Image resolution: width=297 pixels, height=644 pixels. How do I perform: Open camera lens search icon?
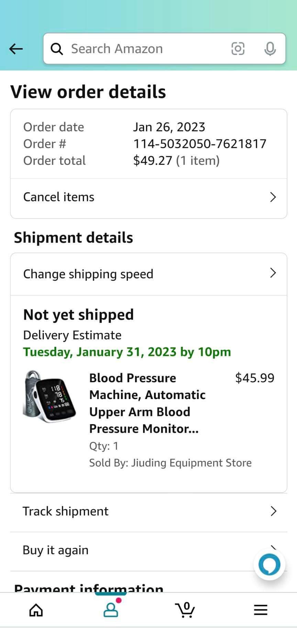(238, 49)
